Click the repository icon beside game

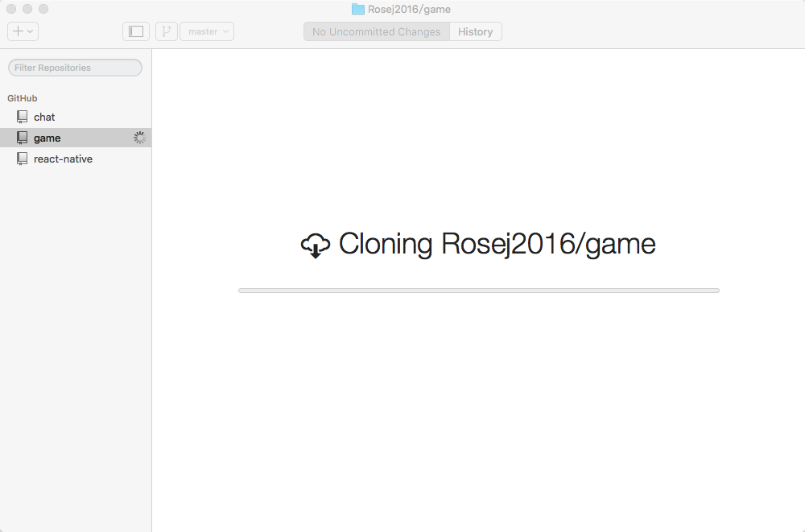pos(22,137)
